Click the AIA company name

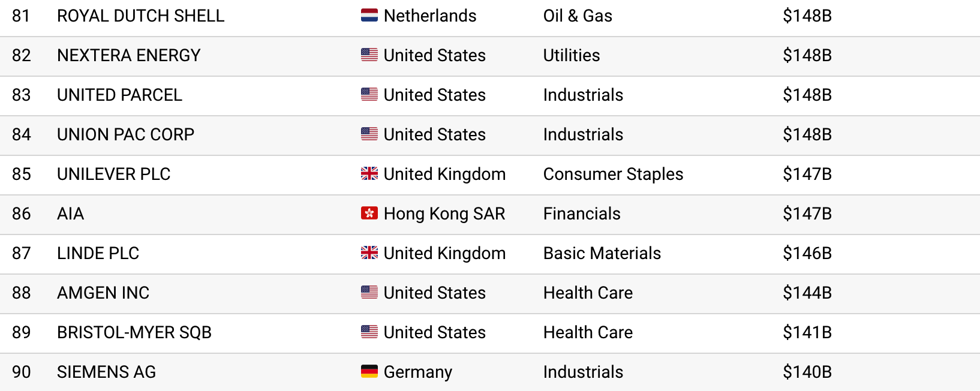[70, 213]
